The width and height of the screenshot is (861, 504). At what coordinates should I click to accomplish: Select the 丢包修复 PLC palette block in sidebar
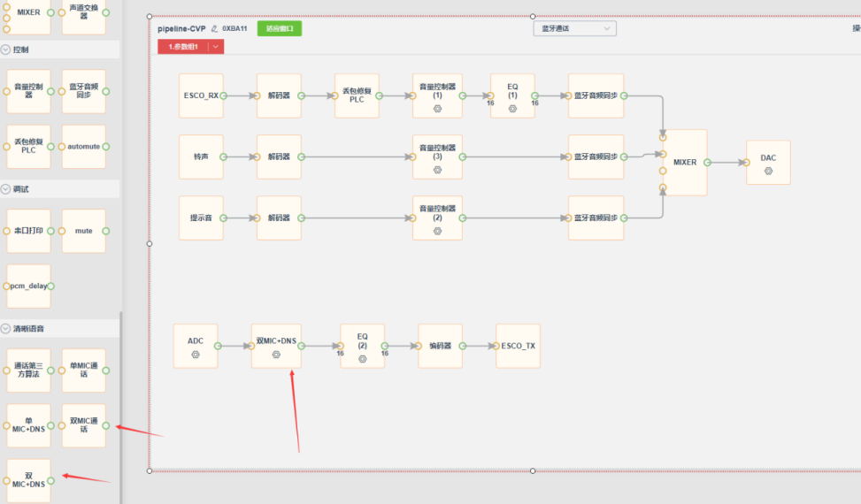pos(28,147)
